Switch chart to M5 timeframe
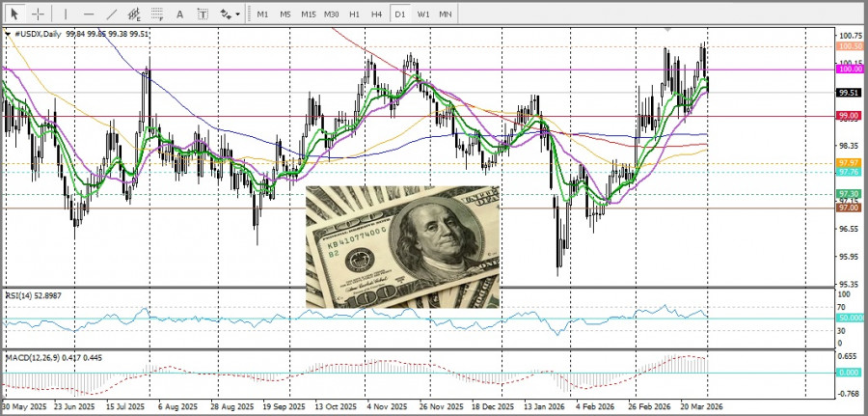Image resolution: width=868 pixels, height=416 pixels. tap(285, 14)
